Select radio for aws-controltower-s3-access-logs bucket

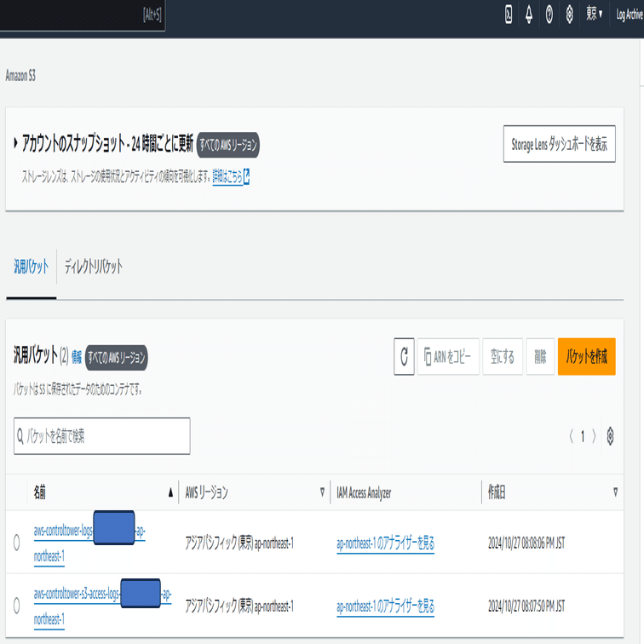pos(16,606)
